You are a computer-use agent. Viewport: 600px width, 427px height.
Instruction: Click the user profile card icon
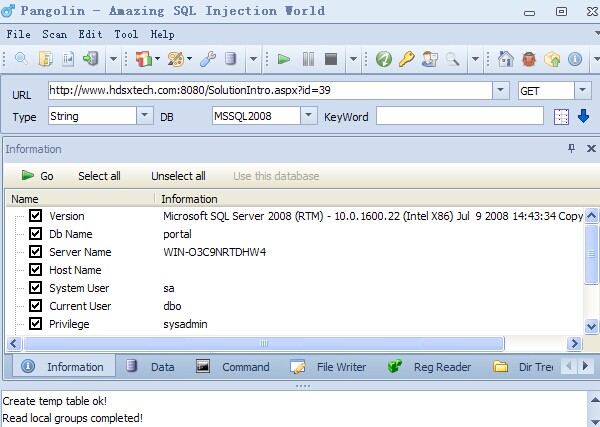pos(429,59)
